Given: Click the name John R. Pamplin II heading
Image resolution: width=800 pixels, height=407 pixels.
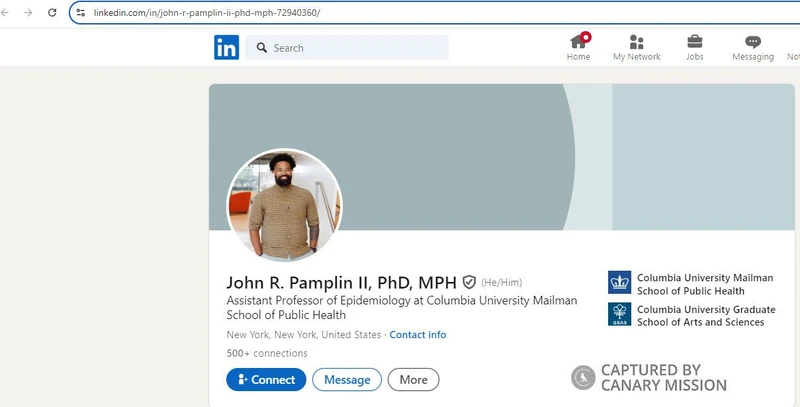Looking at the screenshot, I should [341, 282].
